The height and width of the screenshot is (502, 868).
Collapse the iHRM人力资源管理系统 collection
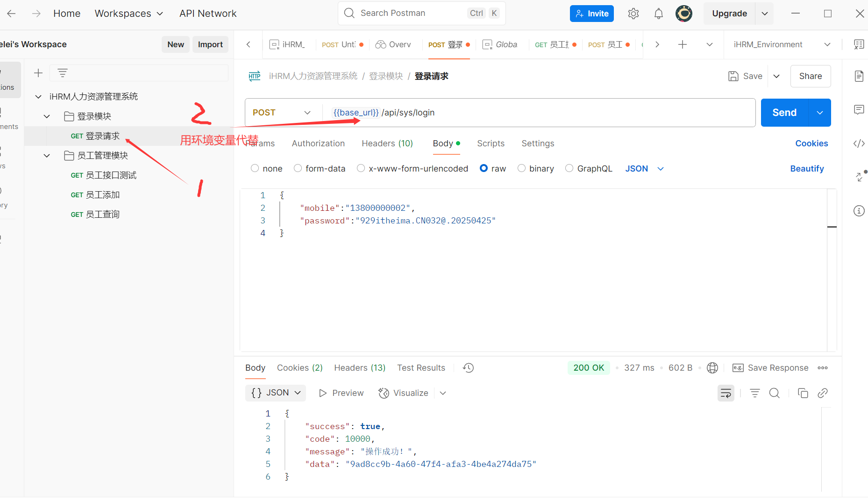click(x=38, y=97)
